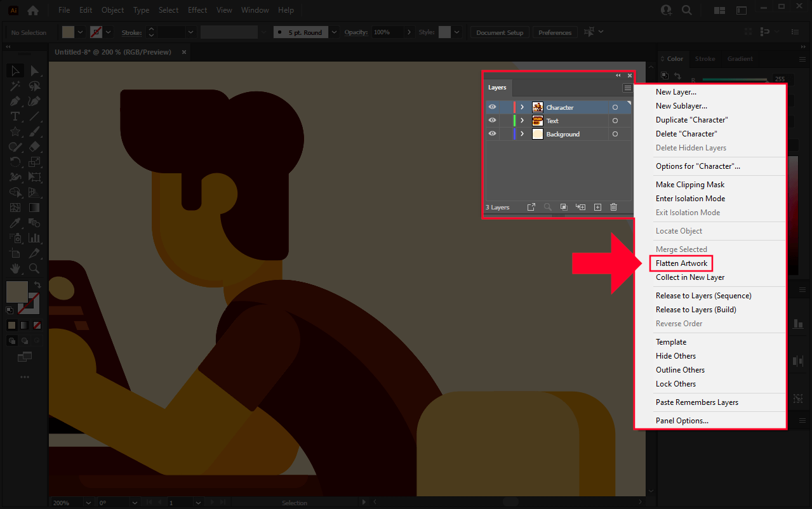Select the Pen tool

(15, 101)
